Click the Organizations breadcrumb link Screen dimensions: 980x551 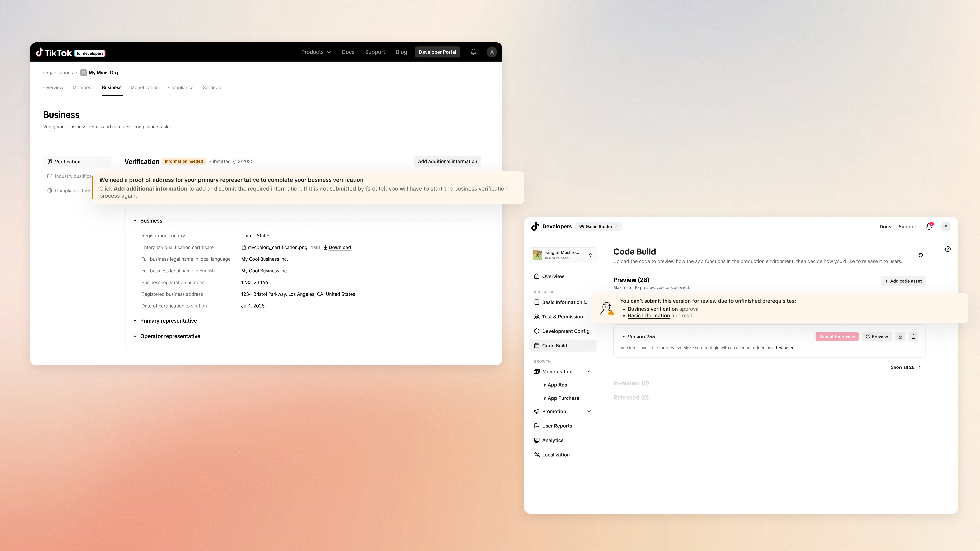[58, 73]
